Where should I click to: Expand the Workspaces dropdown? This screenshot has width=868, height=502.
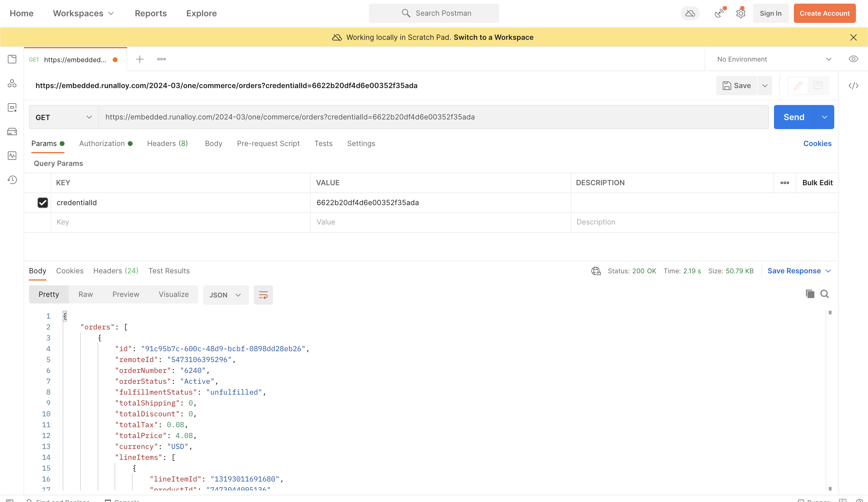click(x=83, y=13)
